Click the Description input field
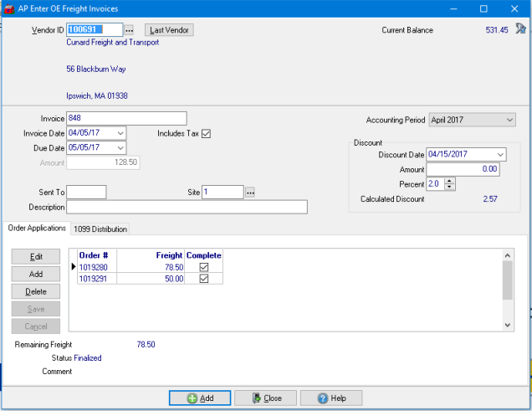Image resolution: width=532 pixels, height=411 pixels. [x=187, y=207]
